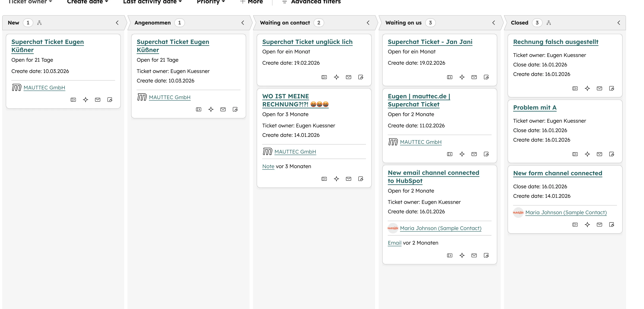
Task: Open the email icon on Superchat Ticket unglück lich card
Action: pos(348,77)
